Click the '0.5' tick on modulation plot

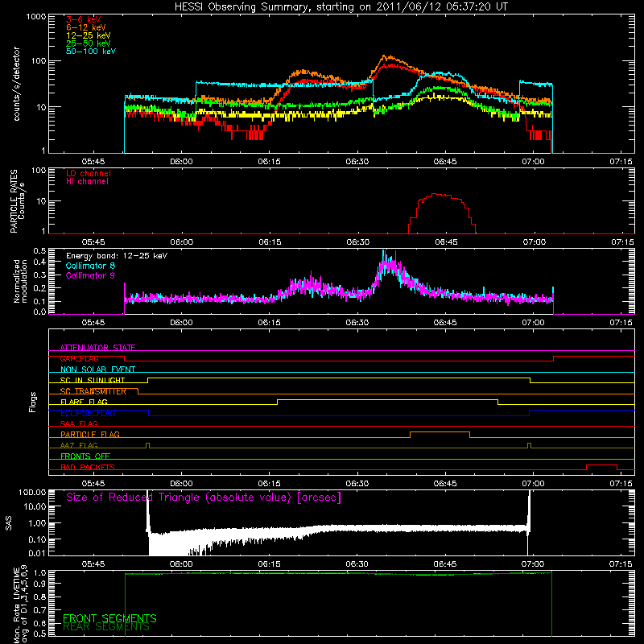39,251
